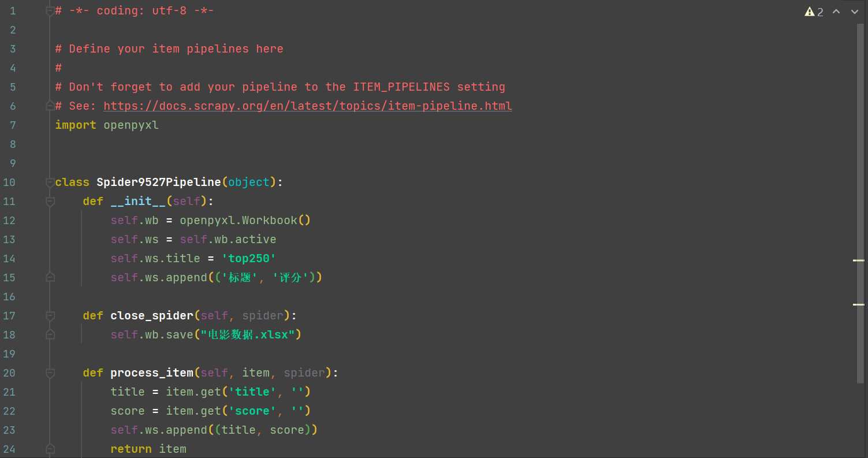Collapse the process_item method

pos(50,373)
